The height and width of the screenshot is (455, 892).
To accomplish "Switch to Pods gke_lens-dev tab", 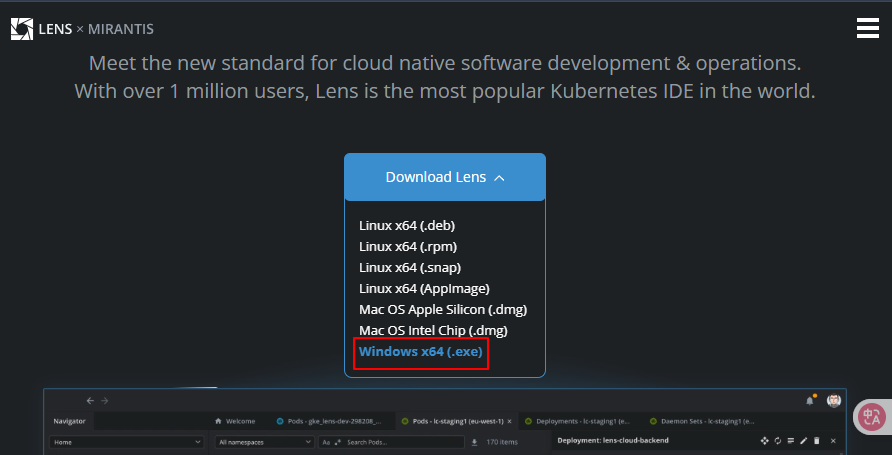I will [x=331, y=421].
